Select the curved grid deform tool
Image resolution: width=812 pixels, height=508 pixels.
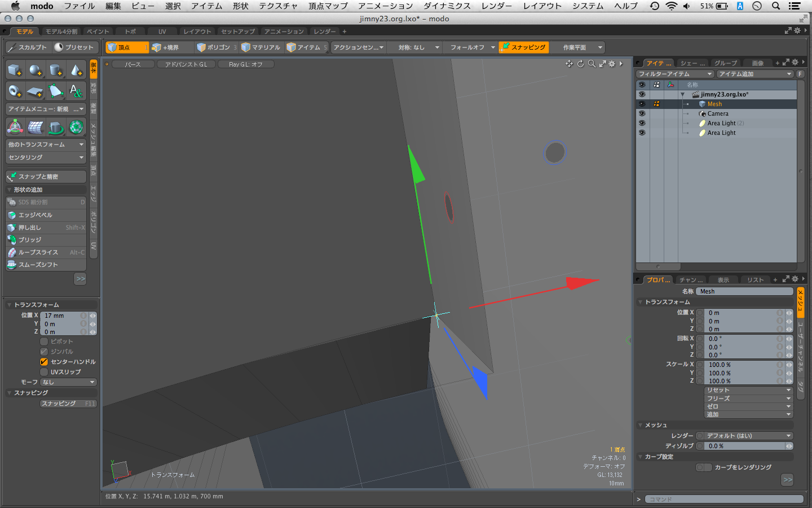[36, 127]
